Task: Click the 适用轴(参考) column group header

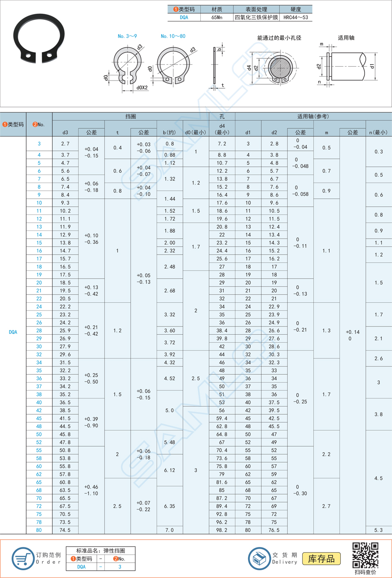Action: coord(313,116)
